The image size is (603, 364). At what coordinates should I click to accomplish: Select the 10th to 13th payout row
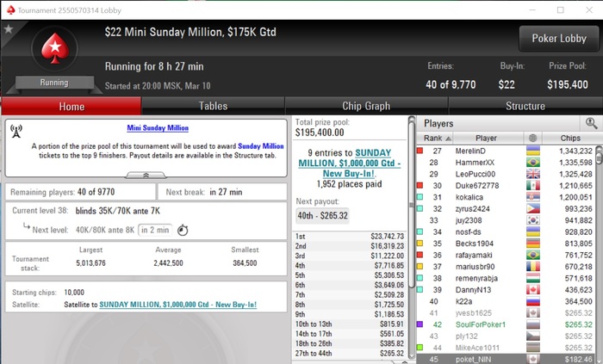350,324
